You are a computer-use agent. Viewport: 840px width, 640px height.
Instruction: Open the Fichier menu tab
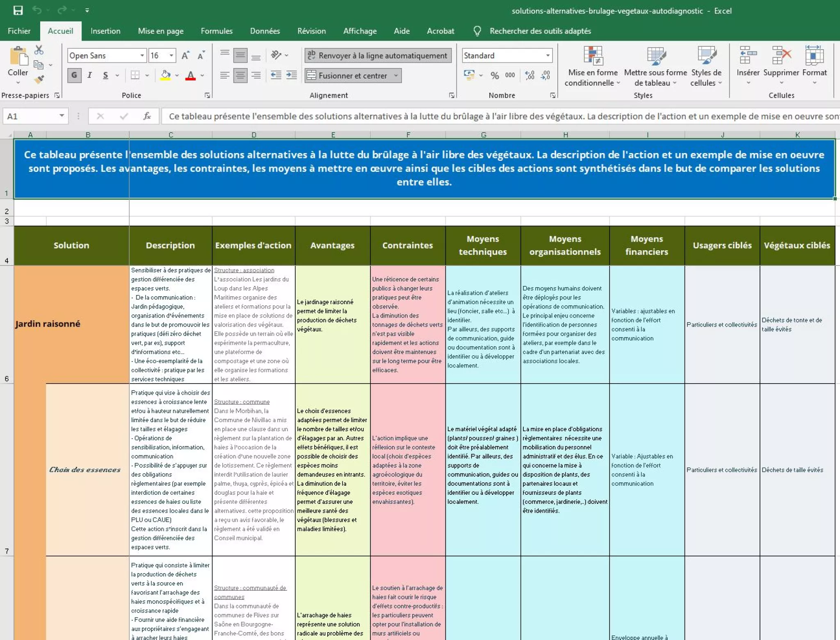tap(19, 31)
